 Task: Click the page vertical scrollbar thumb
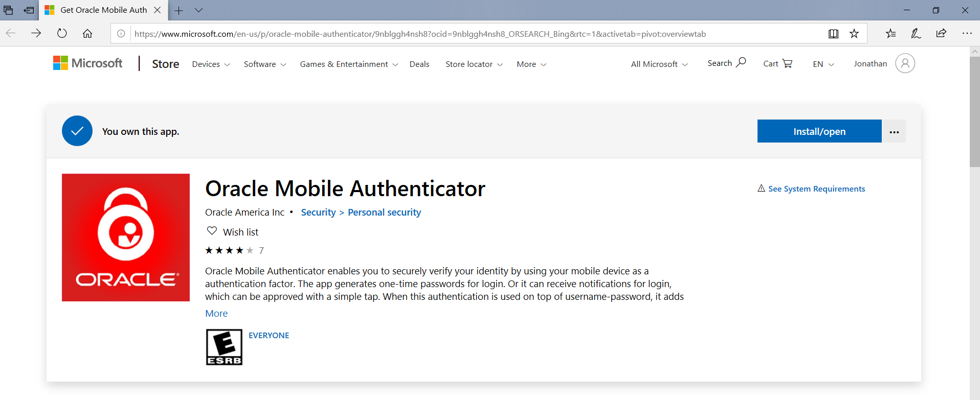(x=975, y=111)
